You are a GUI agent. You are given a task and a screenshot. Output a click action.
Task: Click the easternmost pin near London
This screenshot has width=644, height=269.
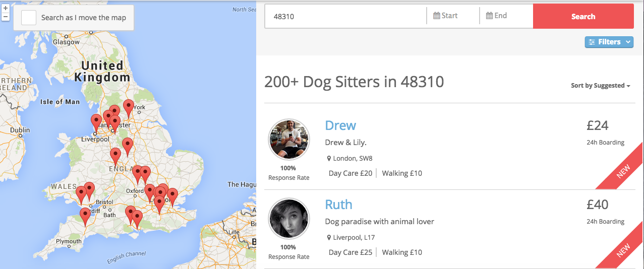(x=172, y=197)
